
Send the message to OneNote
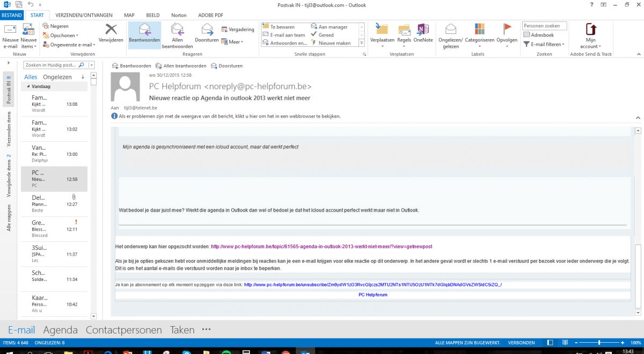(x=423, y=33)
